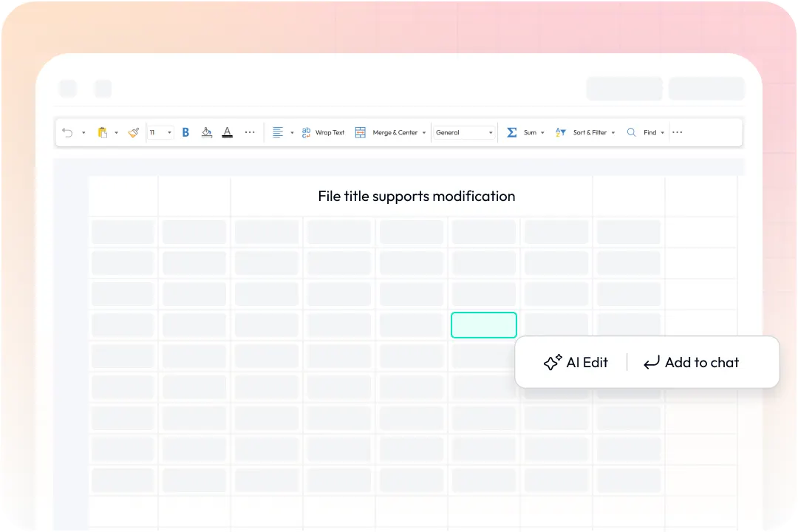The width and height of the screenshot is (798, 532).
Task: Click Add to chat
Action: [x=692, y=363]
